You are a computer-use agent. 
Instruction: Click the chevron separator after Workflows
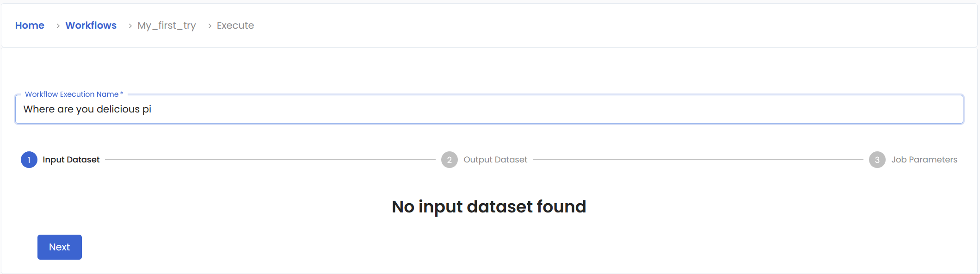tap(130, 26)
